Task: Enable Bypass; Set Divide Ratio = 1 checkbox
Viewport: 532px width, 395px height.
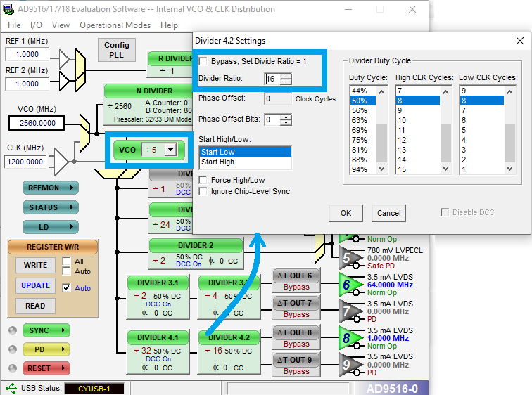Action: click(x=203, y=62)
